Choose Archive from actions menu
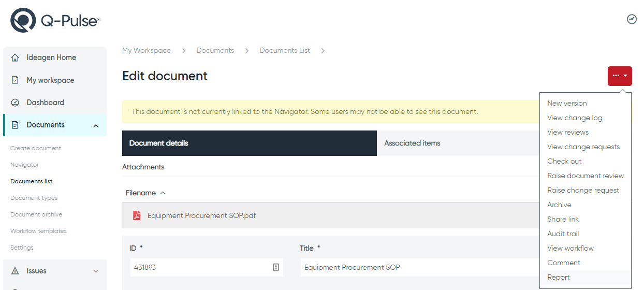644x290 pixels. tap(559, 205)
